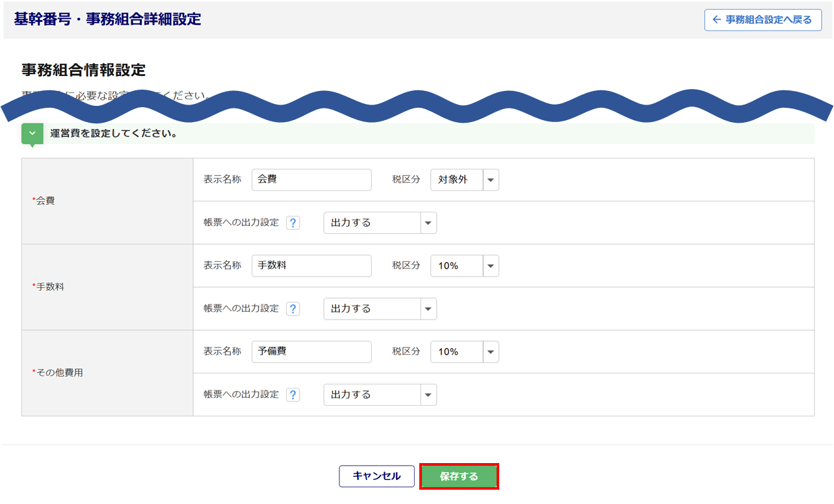Open 税区分 dropdown for 手数料
Viewport: 834px width, 504px height.
tap(464, 266)
